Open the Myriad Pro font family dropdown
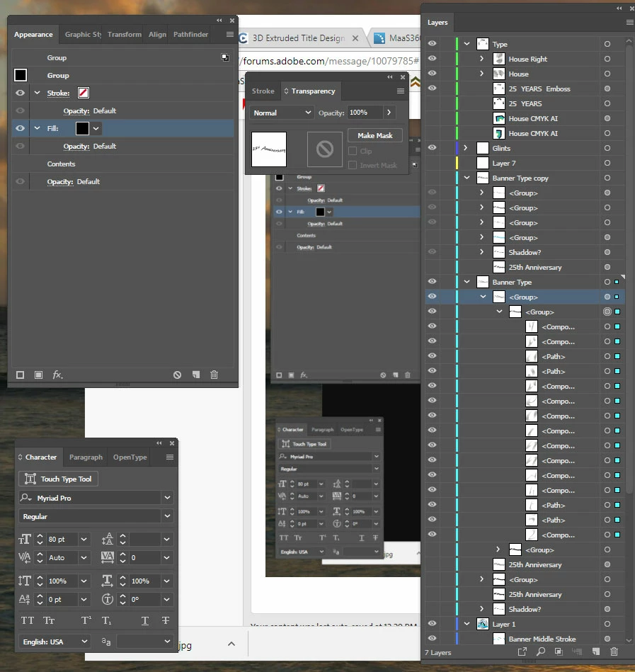635x672 pixels. (167, 498)
